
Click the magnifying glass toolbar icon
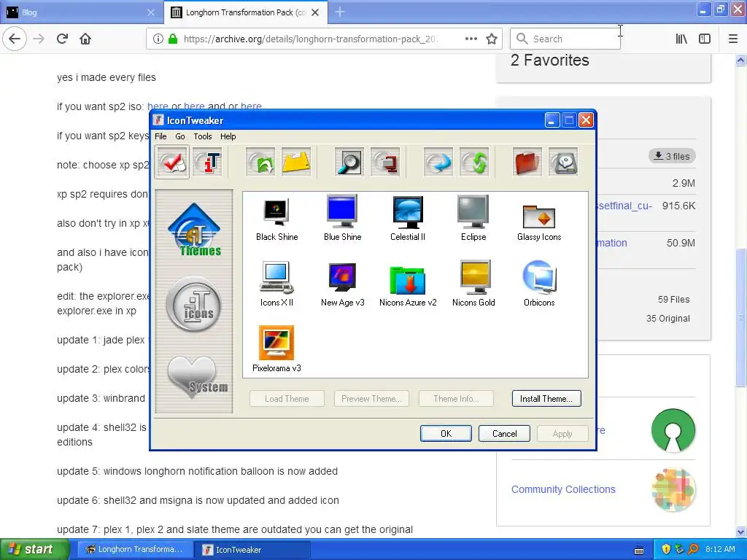(349, 163)
